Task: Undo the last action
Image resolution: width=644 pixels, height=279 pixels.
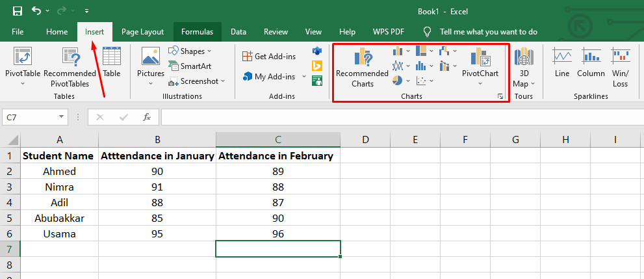Action: pos(36,11)
